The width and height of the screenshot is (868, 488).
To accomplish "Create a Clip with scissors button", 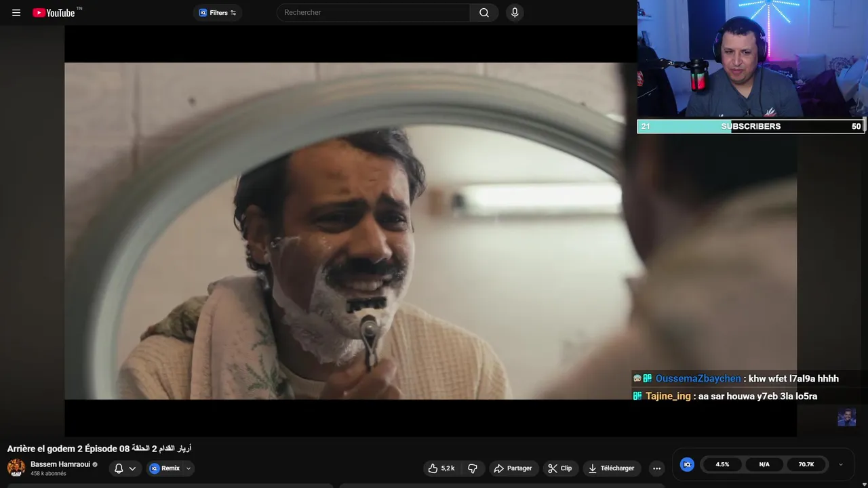I will [560, 468].
